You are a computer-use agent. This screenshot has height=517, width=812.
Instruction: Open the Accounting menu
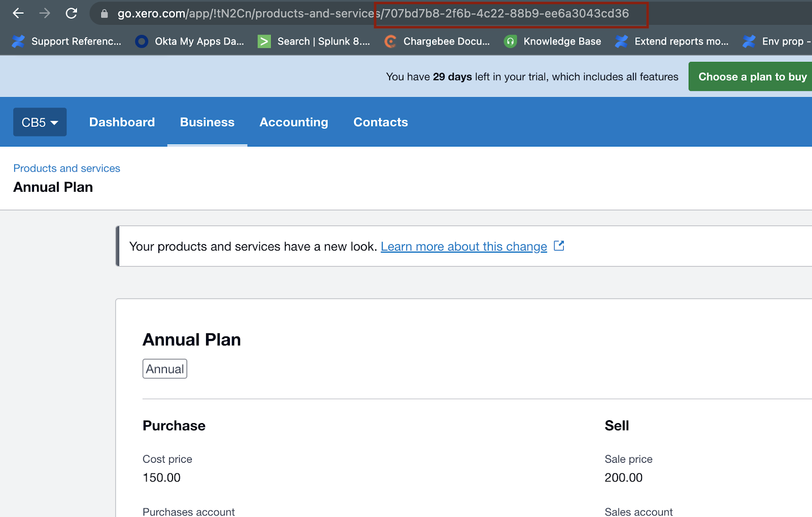click(x=294, y=122)
